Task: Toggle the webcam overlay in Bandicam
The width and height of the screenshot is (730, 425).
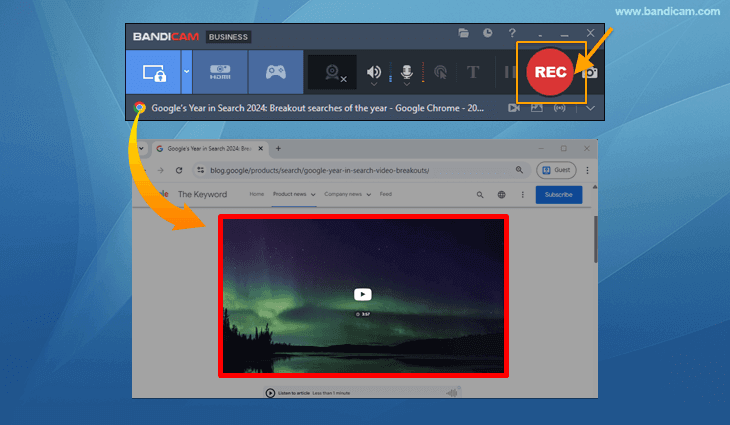Action: point(332,72)
